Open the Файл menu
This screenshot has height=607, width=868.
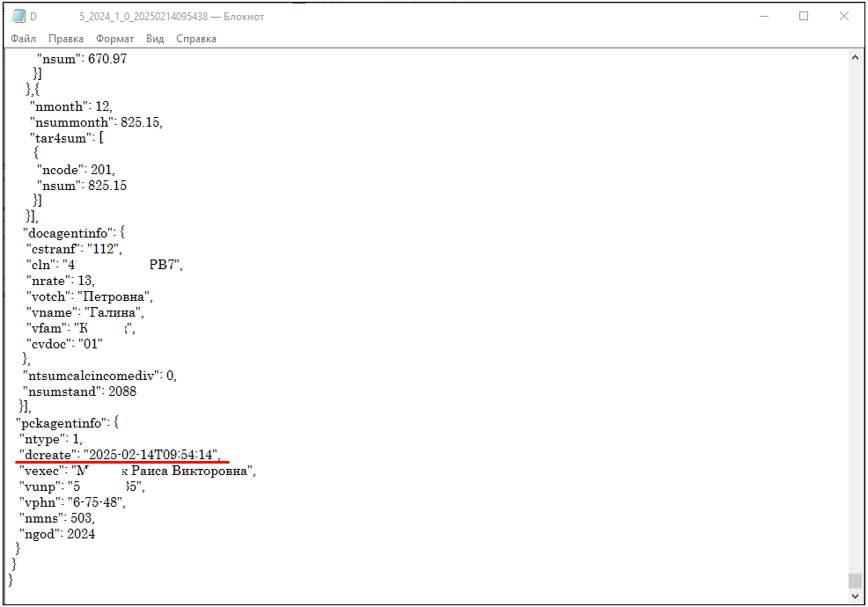pos(24,39)
